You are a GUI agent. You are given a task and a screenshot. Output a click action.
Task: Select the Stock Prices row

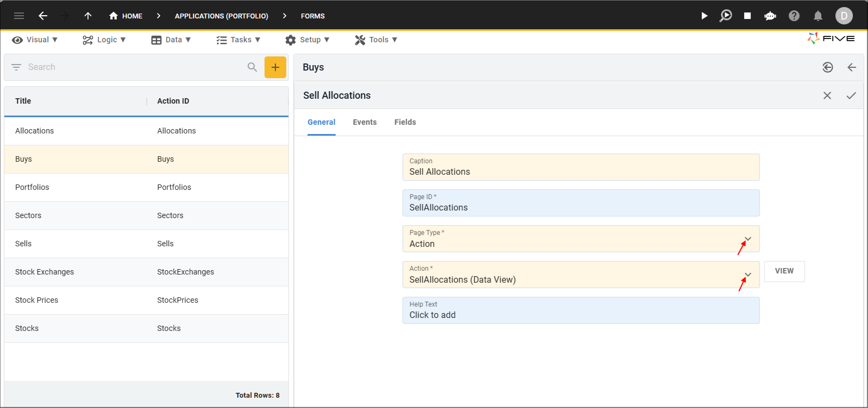click(146, 300)
